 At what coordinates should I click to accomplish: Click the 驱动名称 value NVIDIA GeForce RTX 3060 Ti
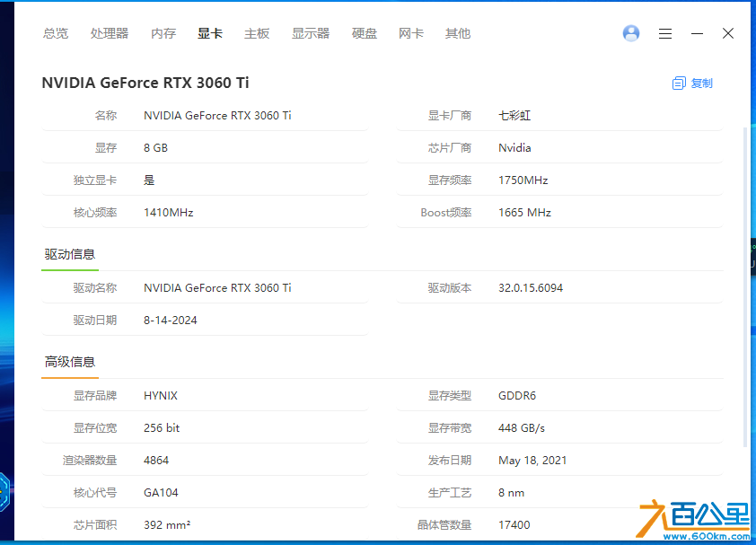tap(217, 288)
